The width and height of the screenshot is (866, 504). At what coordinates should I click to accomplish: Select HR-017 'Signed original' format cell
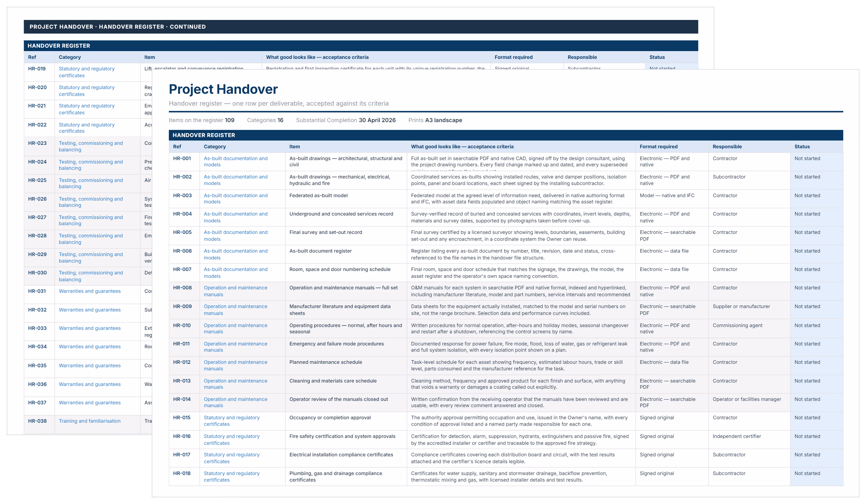pos(672,458)
